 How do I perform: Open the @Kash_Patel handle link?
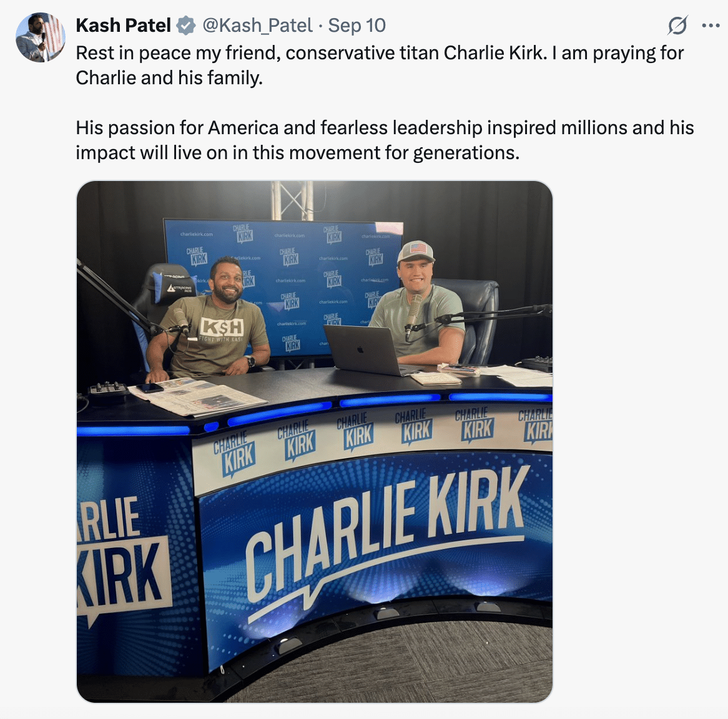coord(257,26)
